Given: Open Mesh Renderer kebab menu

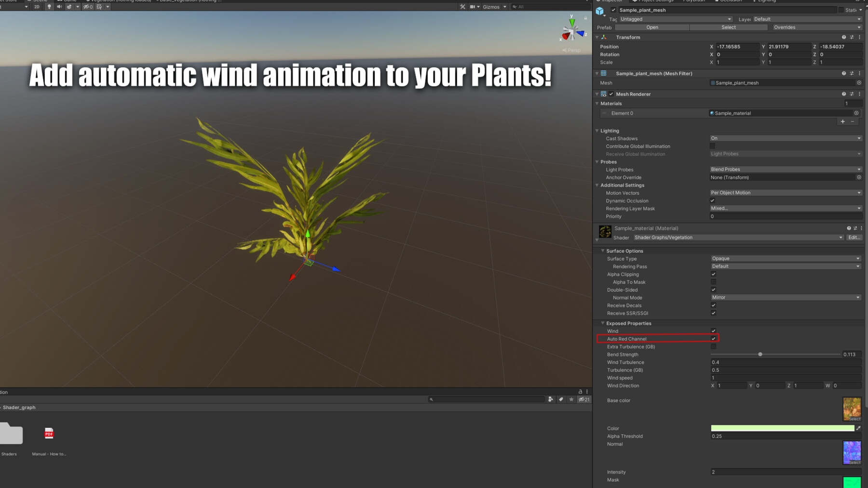Looking at the screenshot, I should pyautogui.click(x=859, y=94).
